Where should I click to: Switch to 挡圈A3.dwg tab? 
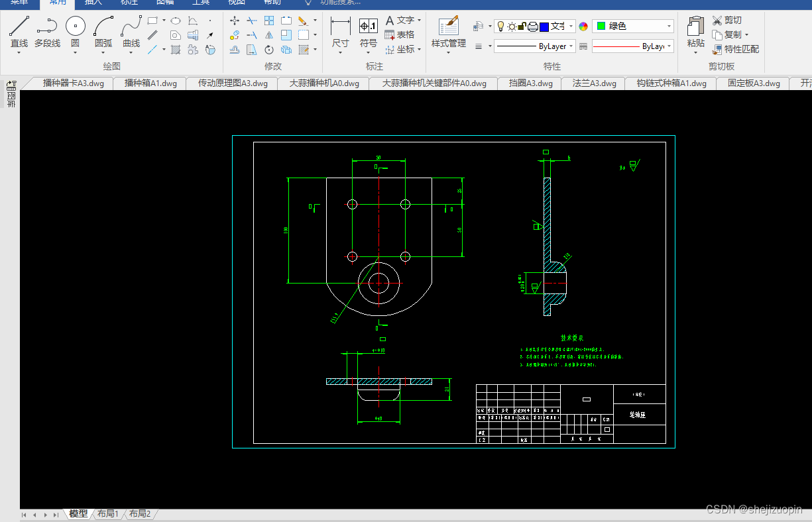click(x=530, y=83)
